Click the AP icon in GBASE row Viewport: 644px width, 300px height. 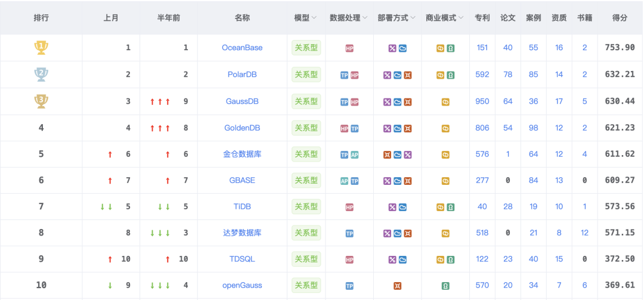pos(345,181)
